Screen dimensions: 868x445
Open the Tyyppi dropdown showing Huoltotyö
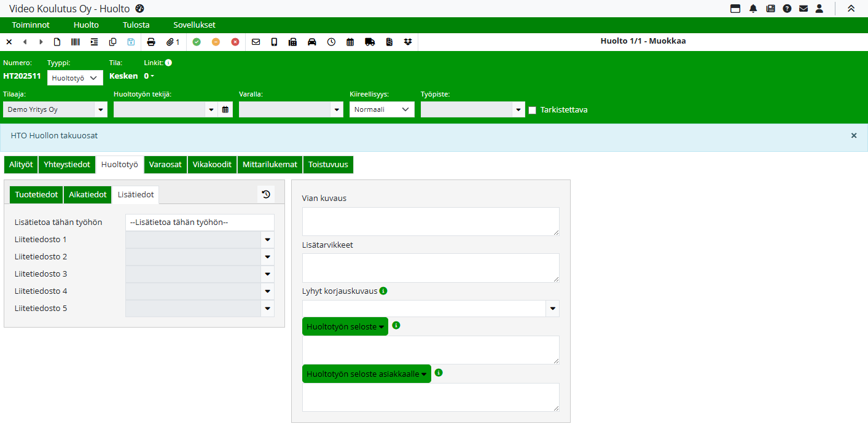[75, 78]
